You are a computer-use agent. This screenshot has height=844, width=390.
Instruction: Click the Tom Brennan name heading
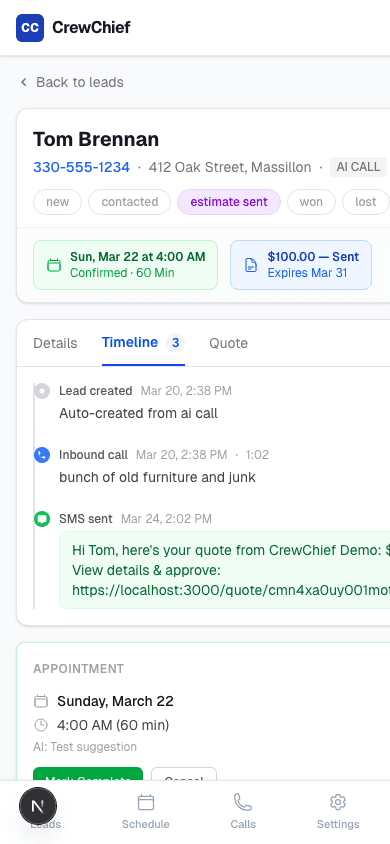pos(96,139)
